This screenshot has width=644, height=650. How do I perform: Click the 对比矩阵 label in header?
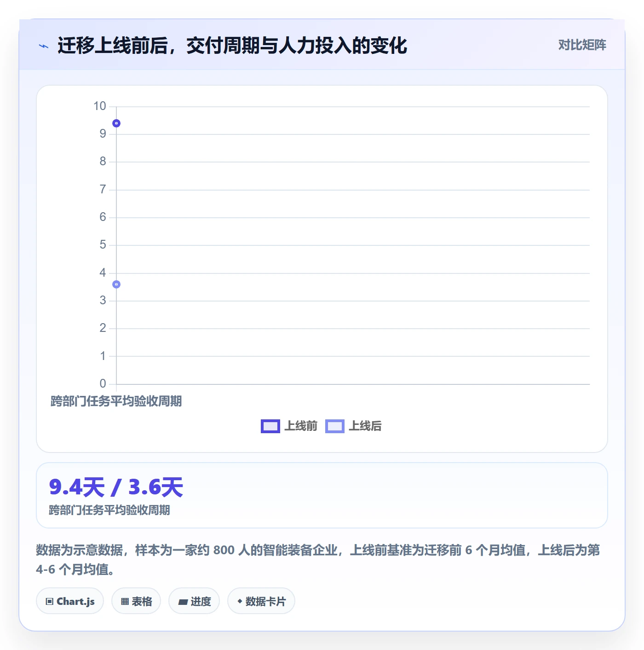click(x=582, y=45)
